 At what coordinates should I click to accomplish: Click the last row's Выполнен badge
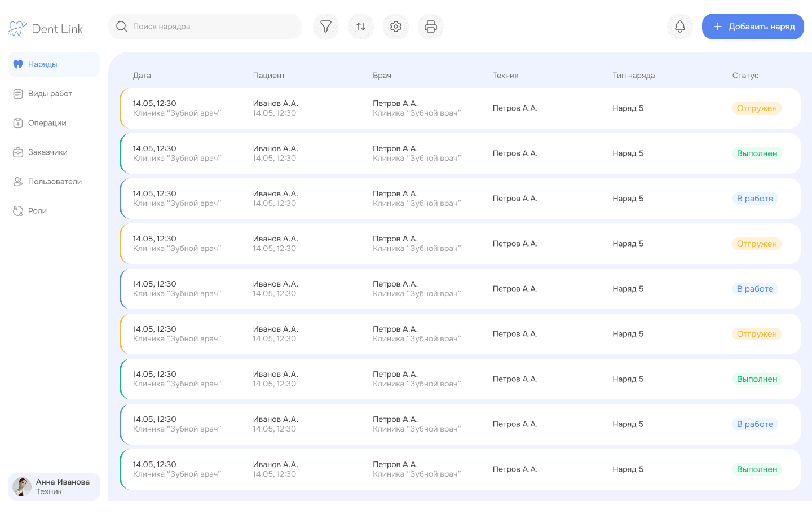pos(757,469)
